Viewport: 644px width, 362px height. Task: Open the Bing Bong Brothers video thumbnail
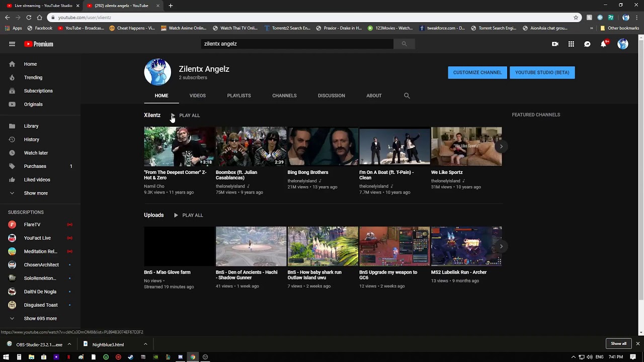point(323,146)
